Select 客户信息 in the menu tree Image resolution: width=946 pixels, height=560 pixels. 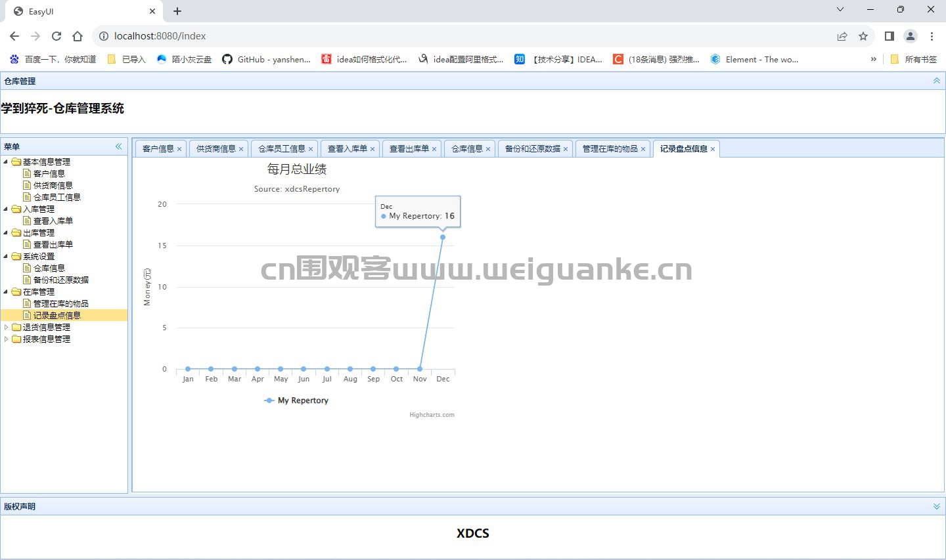(49, 173)
